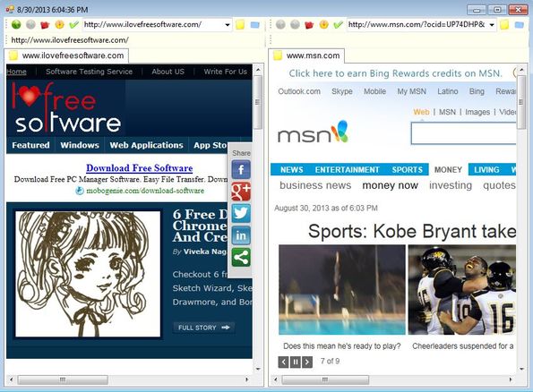Click the blue folder icon in right pane toolbar
Viewport: 533px width, 392px height.
519,25
